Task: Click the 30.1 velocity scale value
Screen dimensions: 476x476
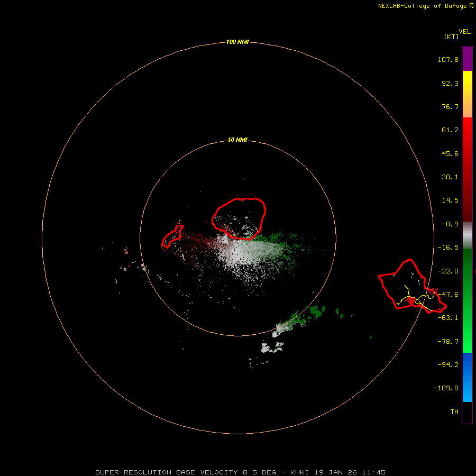Action: point(450,177)
